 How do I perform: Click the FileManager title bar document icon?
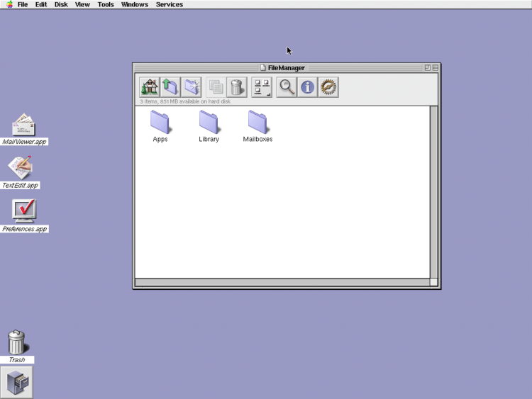tap(263, 68)
